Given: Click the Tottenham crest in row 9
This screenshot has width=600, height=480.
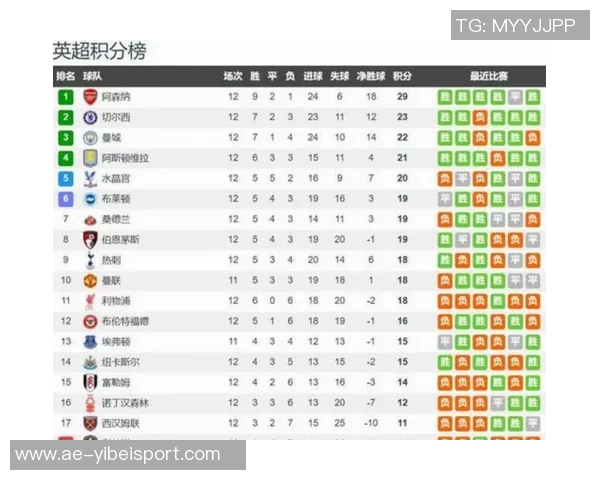Looking at the screenshot, I should [x=90, y=260].
